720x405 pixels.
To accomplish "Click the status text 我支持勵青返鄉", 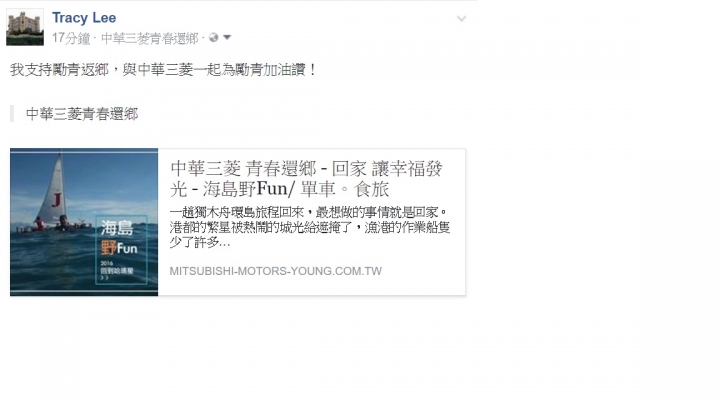I will [x=59, y=70].
